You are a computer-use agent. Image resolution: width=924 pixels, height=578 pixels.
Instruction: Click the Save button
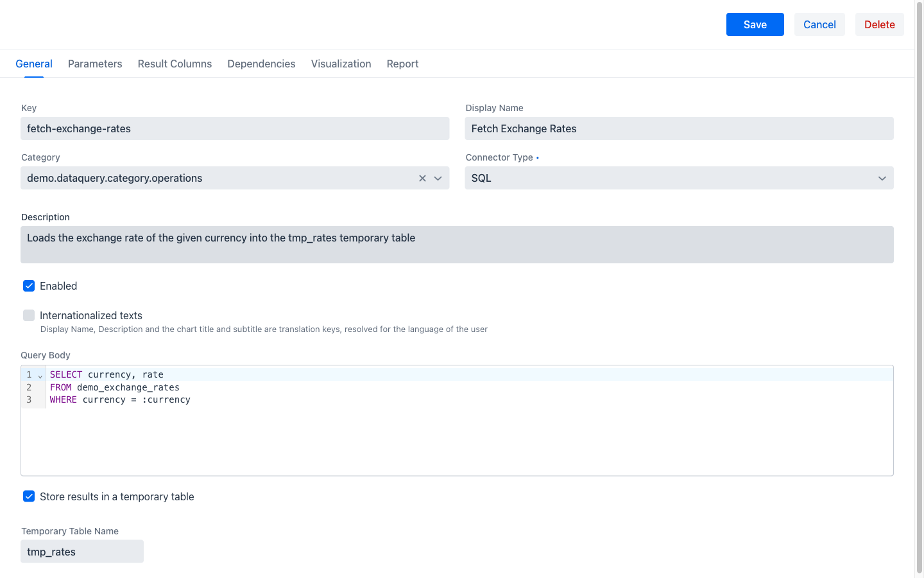pyautogui.click(x=755, y=24)
